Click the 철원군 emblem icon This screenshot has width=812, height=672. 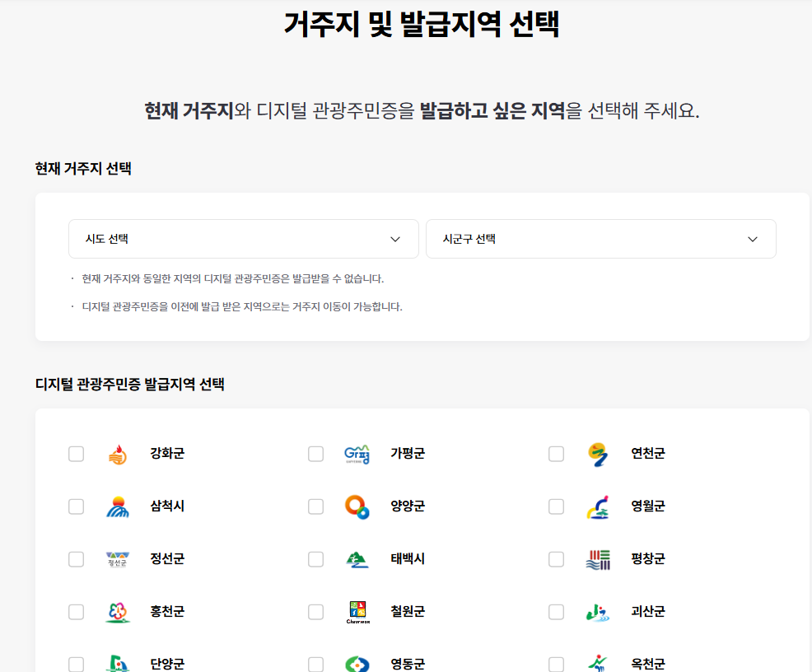pyautogui.click(x=357, y=612)
